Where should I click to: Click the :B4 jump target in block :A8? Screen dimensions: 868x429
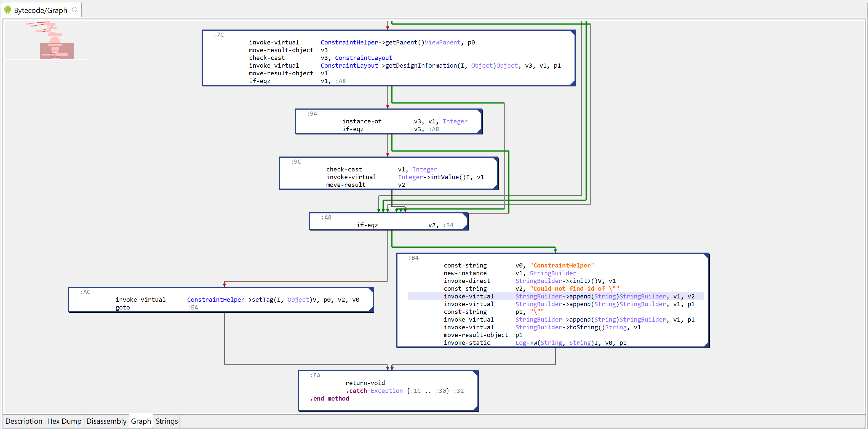[448, 225]
